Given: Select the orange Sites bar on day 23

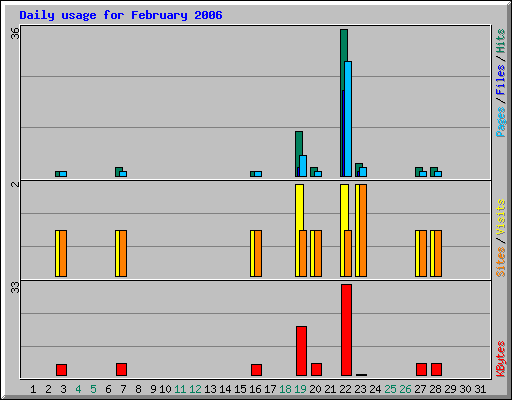Looking at the screenshot, I should 363,230.
